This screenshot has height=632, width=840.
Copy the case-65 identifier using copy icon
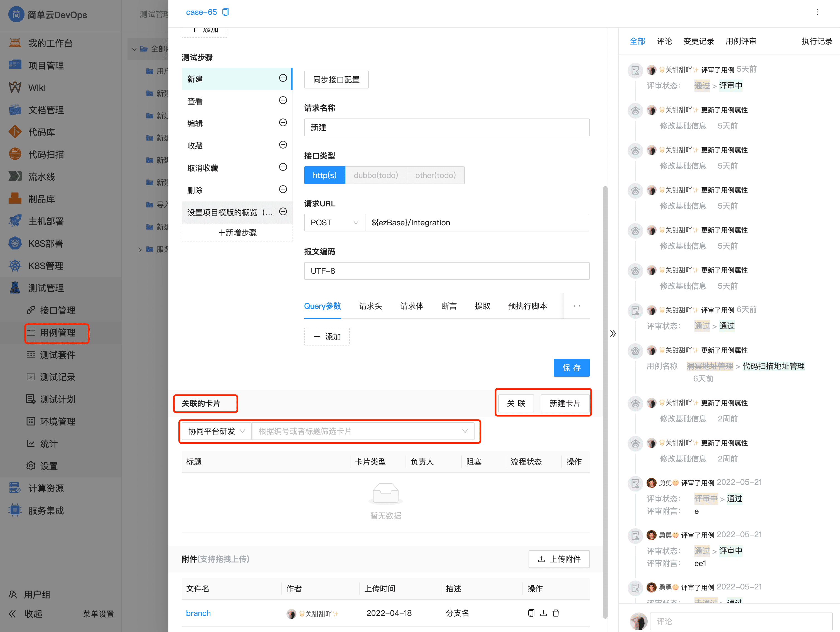pyautogui.click(x=225, y=12)
